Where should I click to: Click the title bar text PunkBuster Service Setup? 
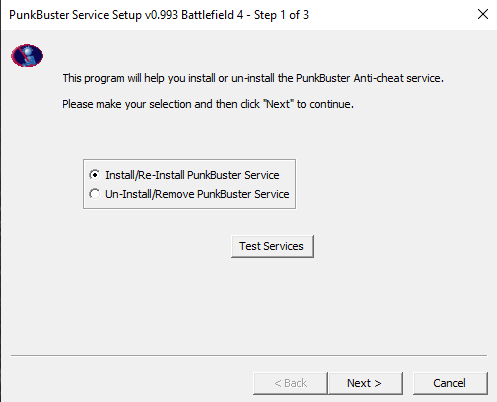point(75,15)
